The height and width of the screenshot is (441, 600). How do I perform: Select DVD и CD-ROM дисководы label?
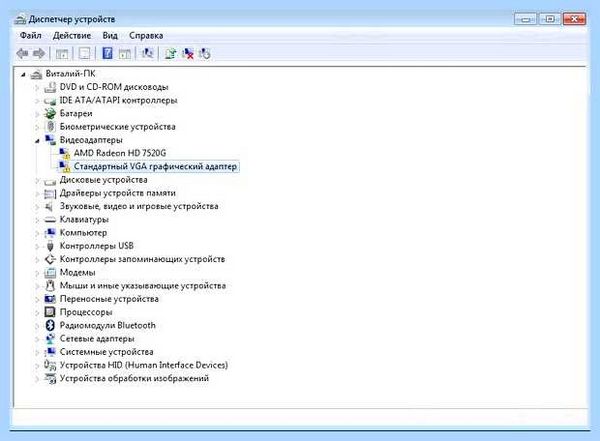tap(114, 87)
